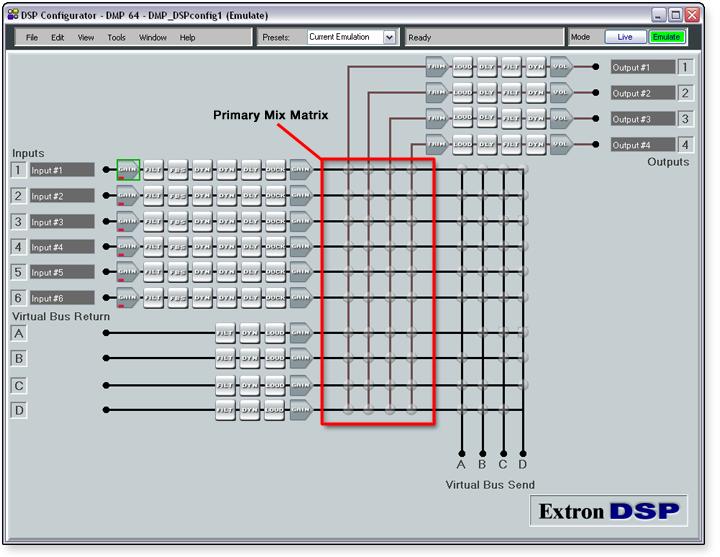Expand the View menu
This screenshot has height=557, width=720.
pos(86,37)
